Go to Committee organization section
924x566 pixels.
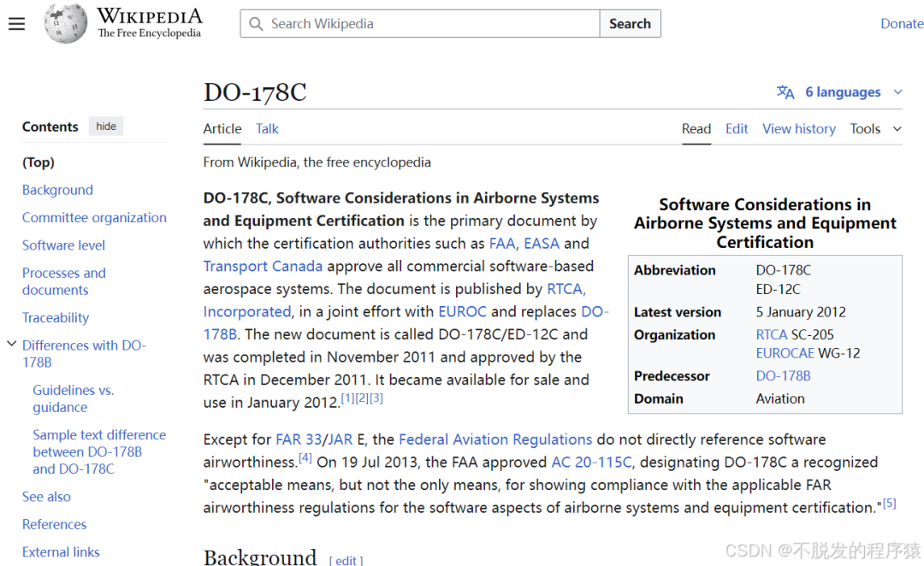[x=94, y=217]
